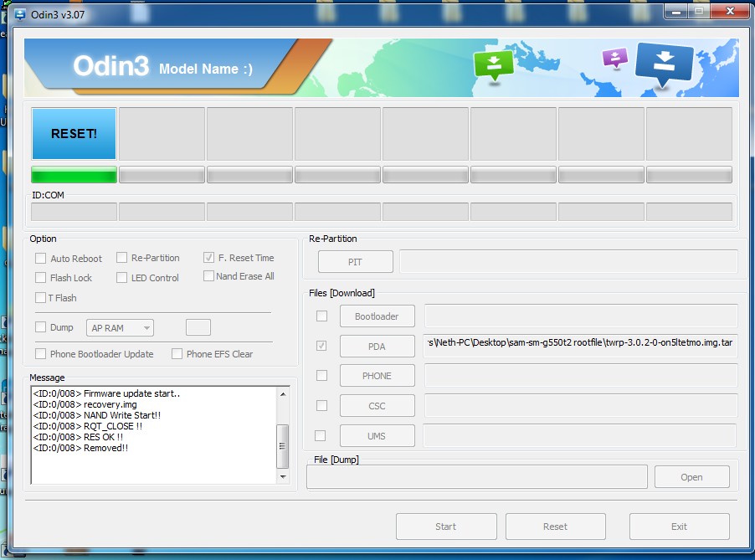Click the PIT button
Screen dimensions: 755x560
click(356, 262)
